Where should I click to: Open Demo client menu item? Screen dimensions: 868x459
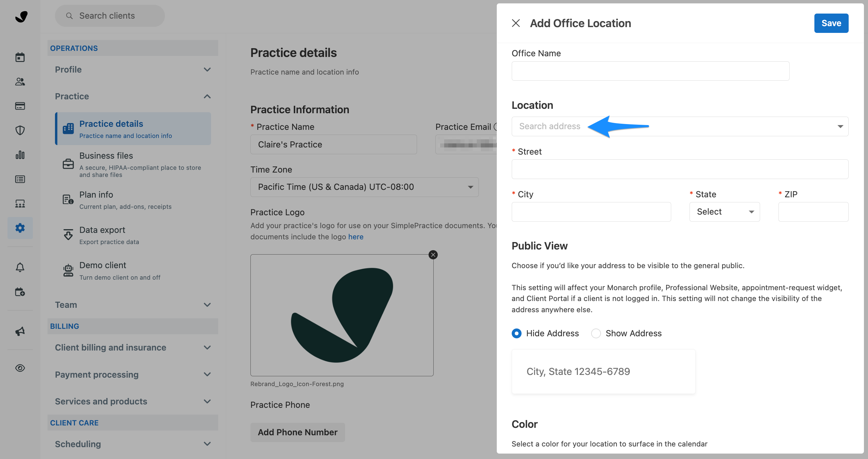tap(133, 271)
